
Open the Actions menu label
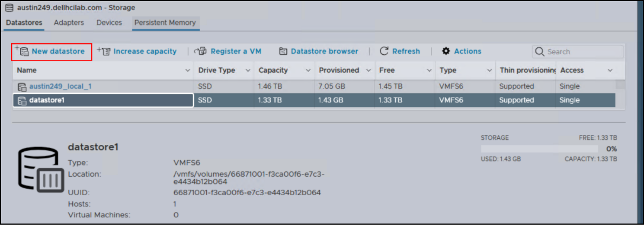click(x=468, y=51)
